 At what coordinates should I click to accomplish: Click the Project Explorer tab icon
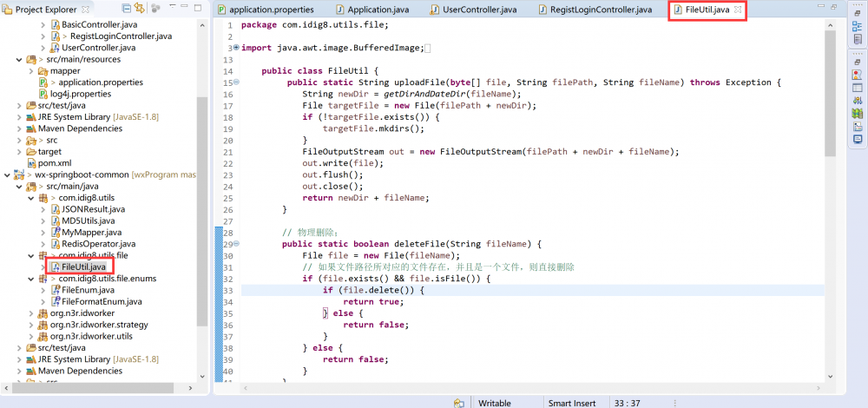point(9,10)
